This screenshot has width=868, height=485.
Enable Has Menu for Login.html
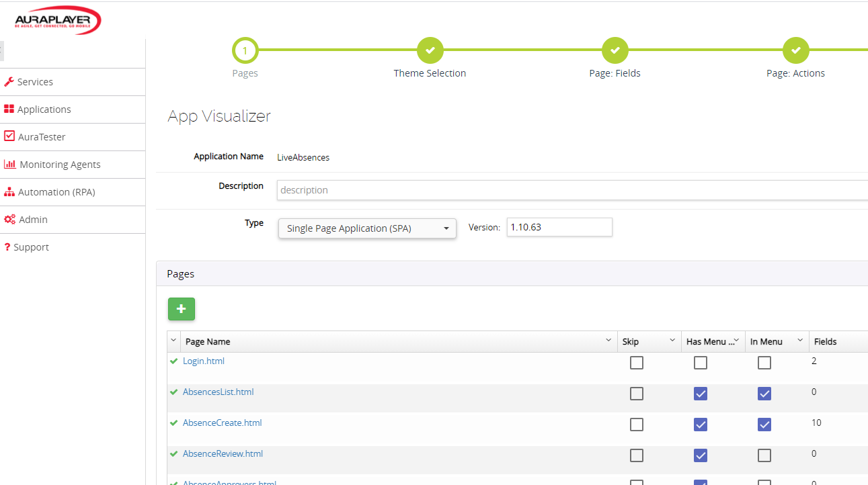(701, 363)
